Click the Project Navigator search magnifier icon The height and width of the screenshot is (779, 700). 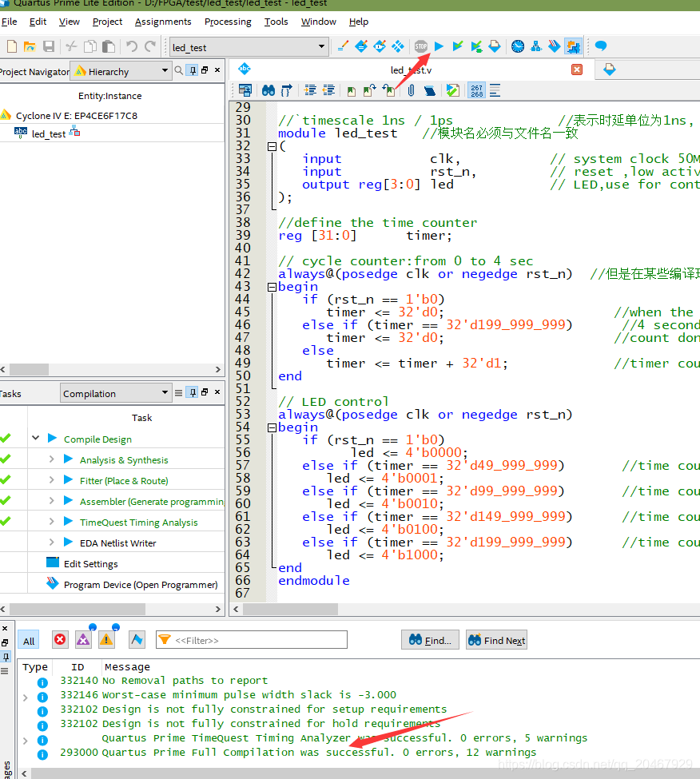pyautogui.click(x=178, y=70)
